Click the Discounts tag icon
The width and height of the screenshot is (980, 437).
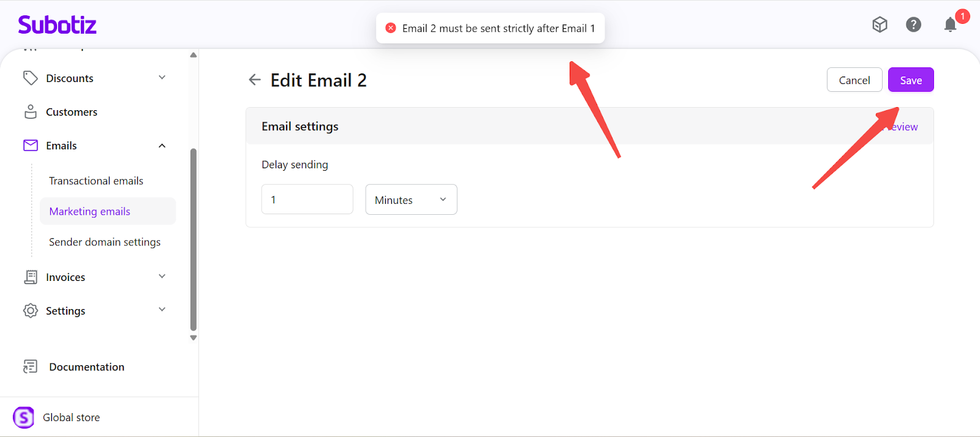31,78
